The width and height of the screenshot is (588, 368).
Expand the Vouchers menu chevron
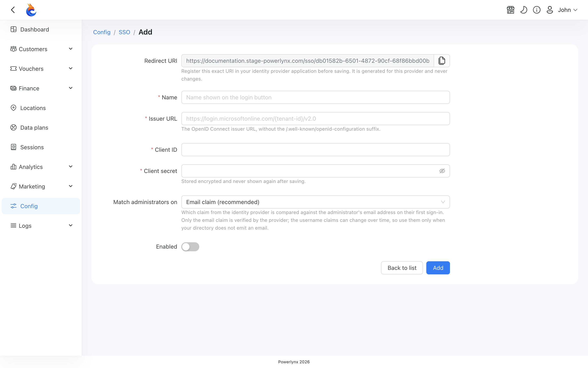coord(71,69)
